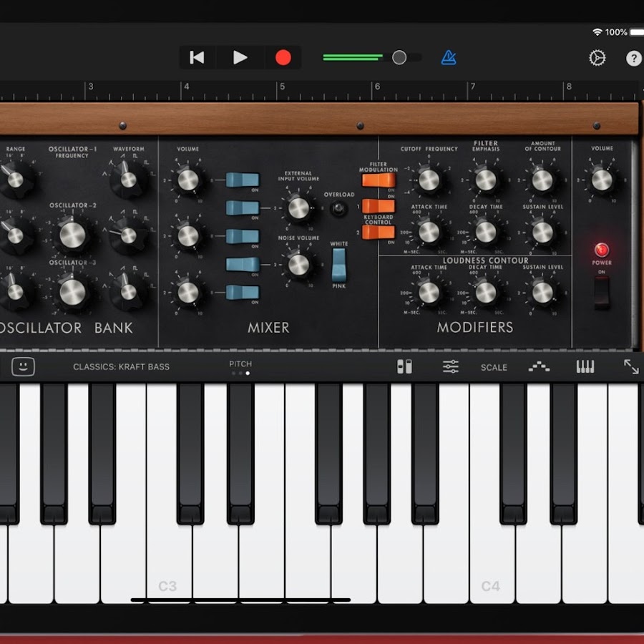Click the resize keyboard arrows icon
The width and height of the screenshot is (644, 644).
point(631,366)
